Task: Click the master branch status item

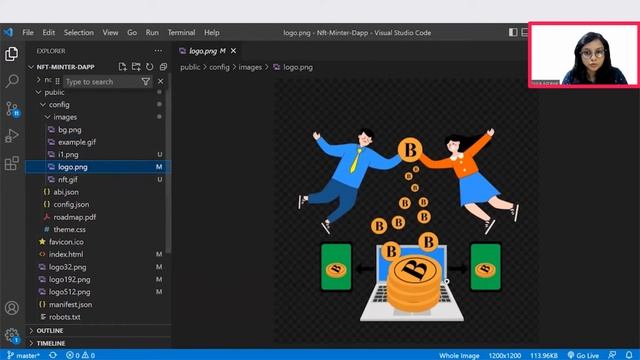Action: pyautogui.click(x=24, y=355)
